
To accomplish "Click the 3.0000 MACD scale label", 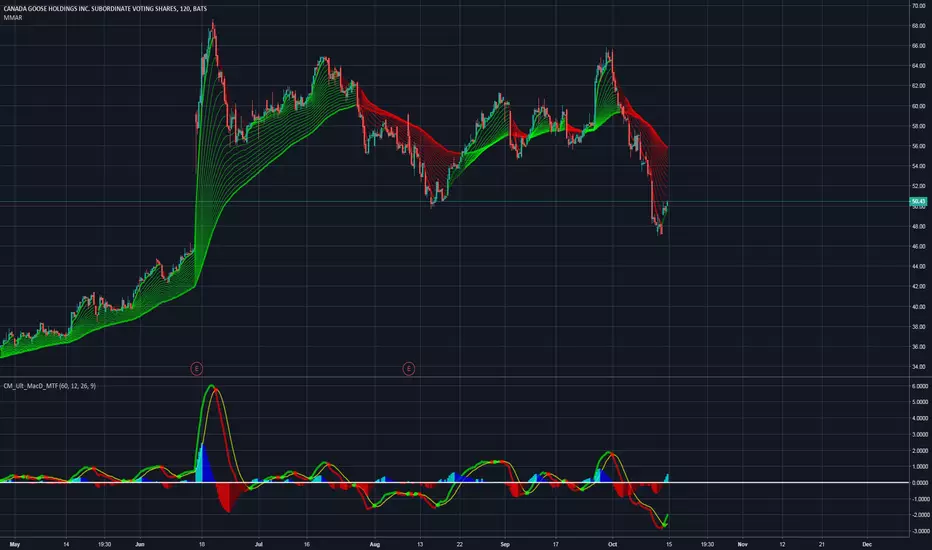I will pyautogui.click(x=920, y=434).
